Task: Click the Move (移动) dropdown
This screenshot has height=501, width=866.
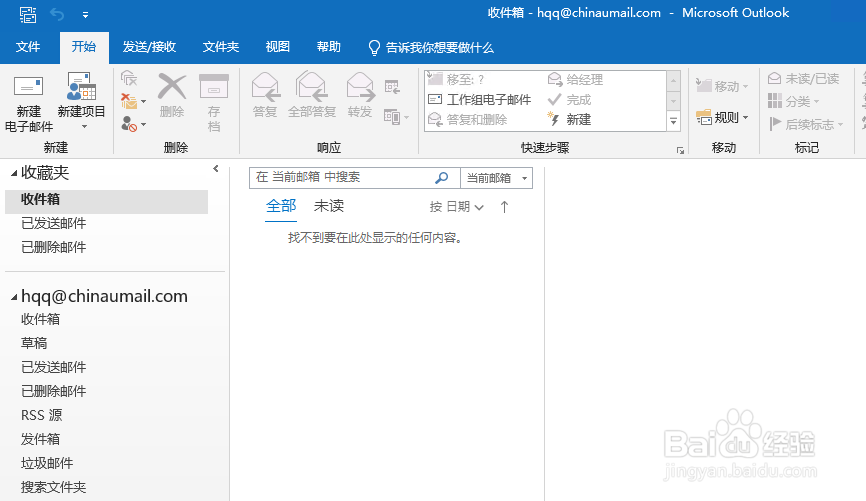Action: pyautogui.click(x=722, y=86)
